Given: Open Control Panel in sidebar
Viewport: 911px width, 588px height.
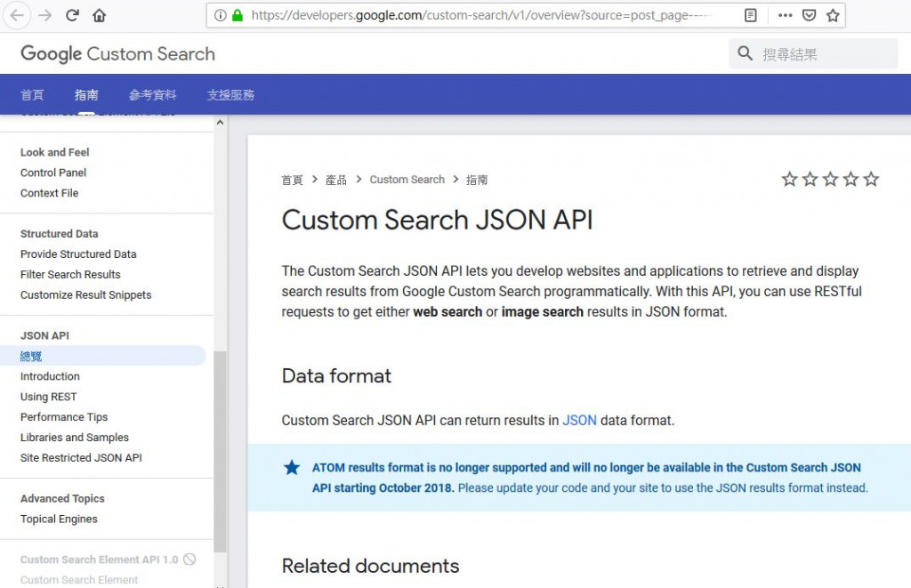Looking at the screenshot, I should pyautogui.click(x=53, y=173).
